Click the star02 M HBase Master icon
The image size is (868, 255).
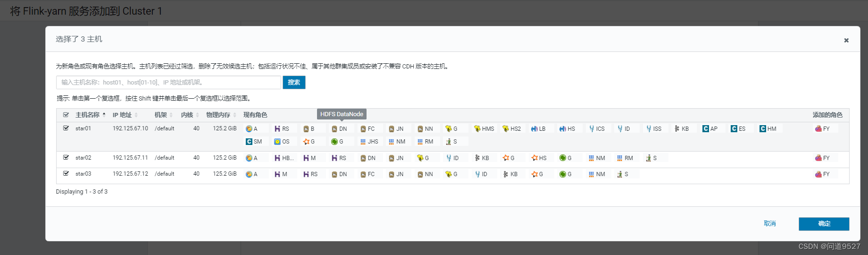(x=306, y=158)
